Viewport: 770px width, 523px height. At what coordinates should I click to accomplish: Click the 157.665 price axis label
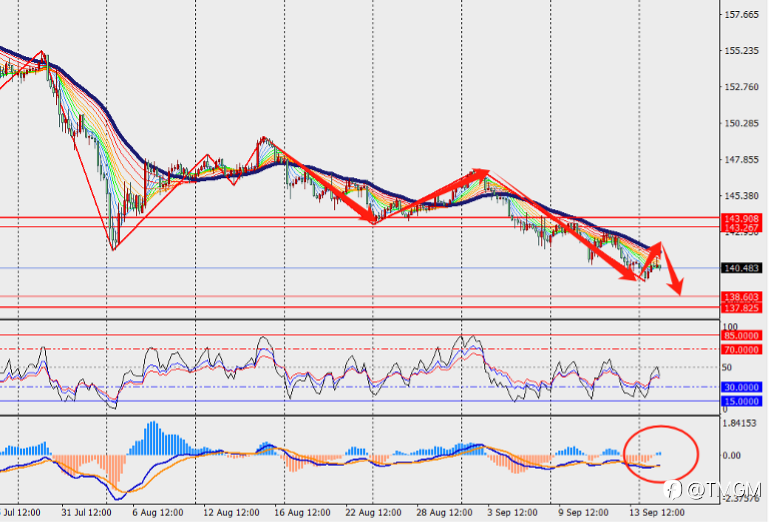(742, 15)
